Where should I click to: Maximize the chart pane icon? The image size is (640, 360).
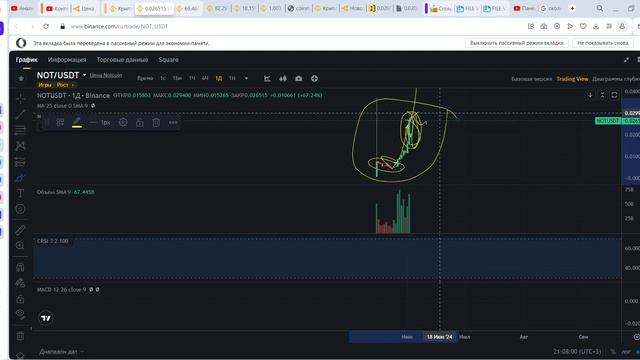pos(614,95)
